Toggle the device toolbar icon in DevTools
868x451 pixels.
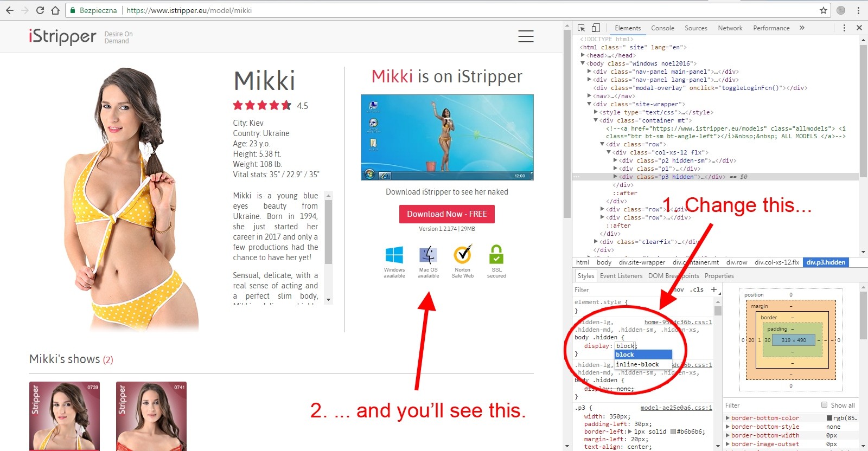click(596, 28)
